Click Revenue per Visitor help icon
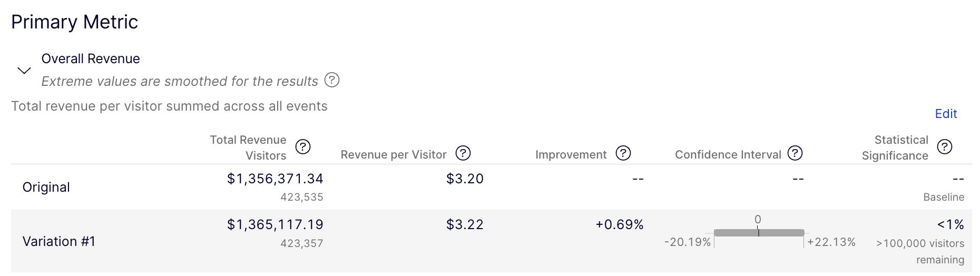Viewport: 980px width, 276px height. click(463, 153)
